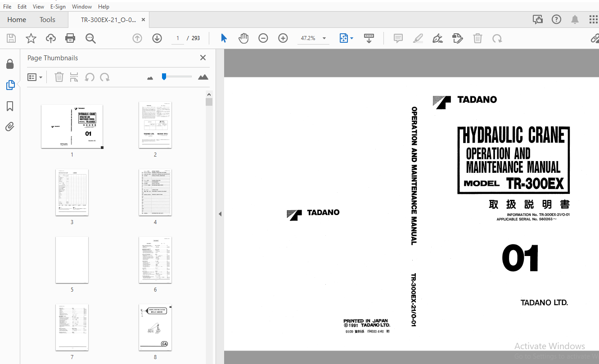599x364 pixels.
Task: Rotate pages counterclockwise in thumbnails panel
Action: coord(90,77)
